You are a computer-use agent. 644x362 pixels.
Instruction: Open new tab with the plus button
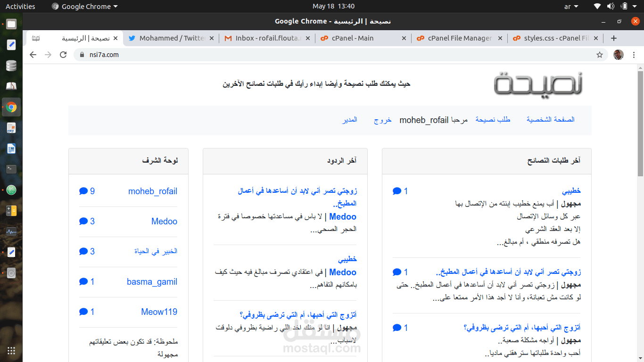(x=613, y=38)
